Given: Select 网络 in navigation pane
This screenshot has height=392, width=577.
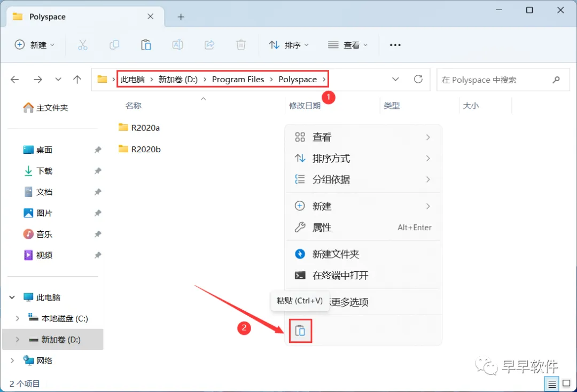Looking at the screenshot, I should (38, 360).
